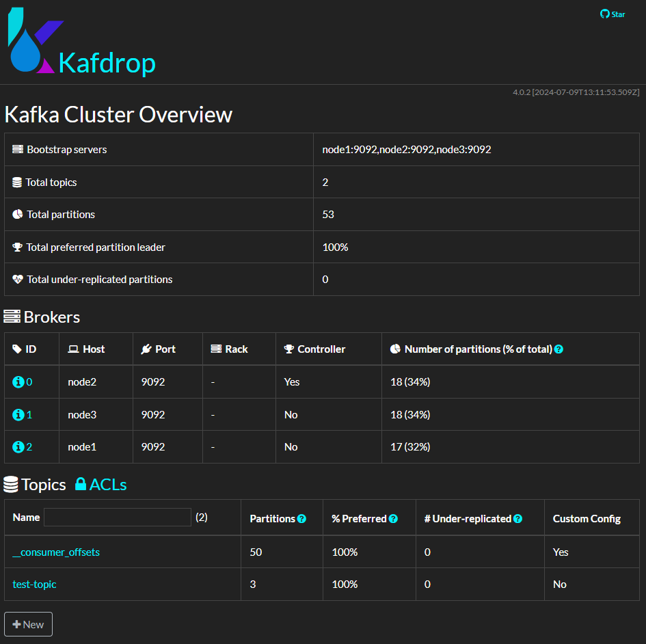Click the Star link text

click(618, 14)
